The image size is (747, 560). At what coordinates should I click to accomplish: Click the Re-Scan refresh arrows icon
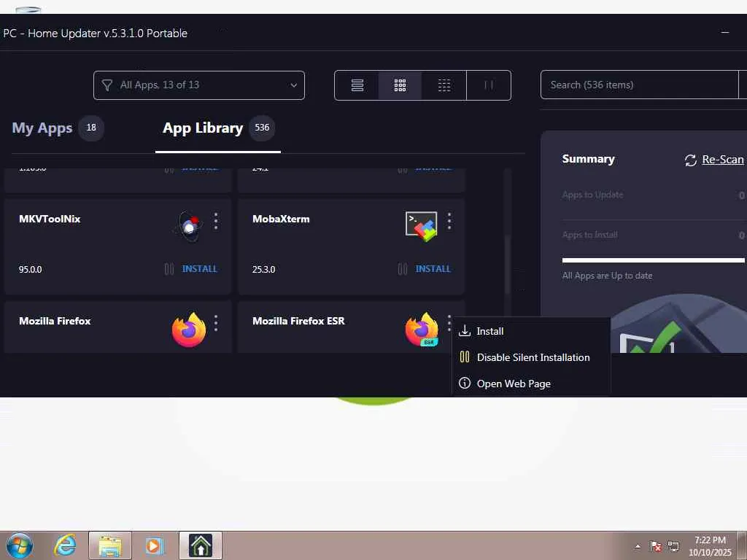(x=690, y=160)
